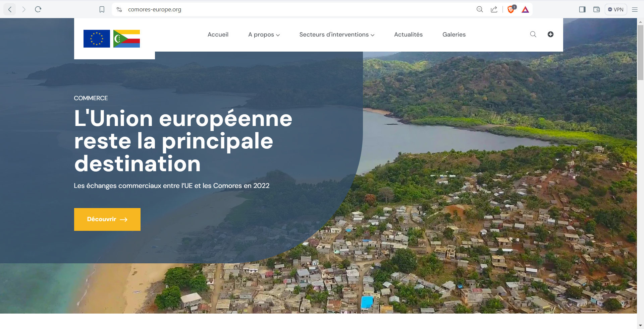Click the browser back arrow

10,9
